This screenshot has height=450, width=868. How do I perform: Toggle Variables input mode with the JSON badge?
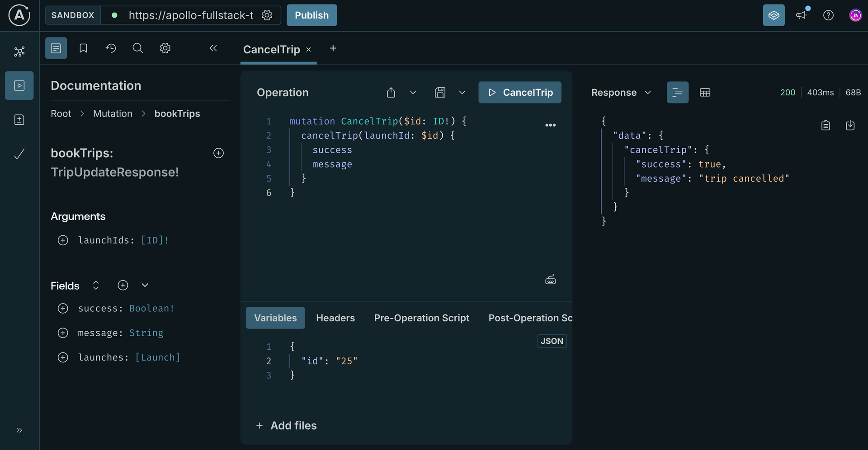click(552, 341)
